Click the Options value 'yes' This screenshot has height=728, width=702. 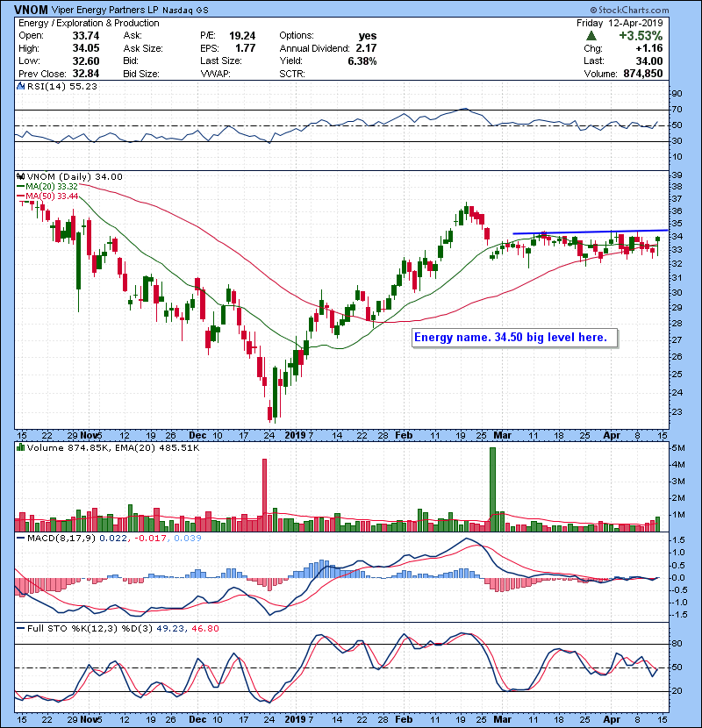368,36
